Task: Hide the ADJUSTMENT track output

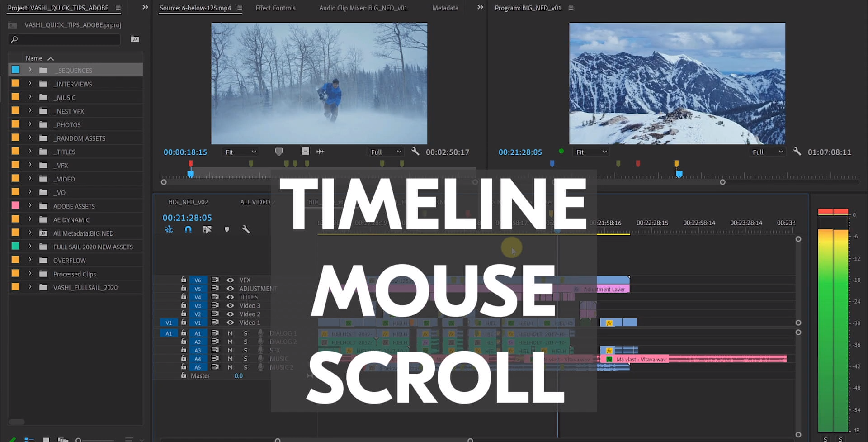Action: (230, 288)
